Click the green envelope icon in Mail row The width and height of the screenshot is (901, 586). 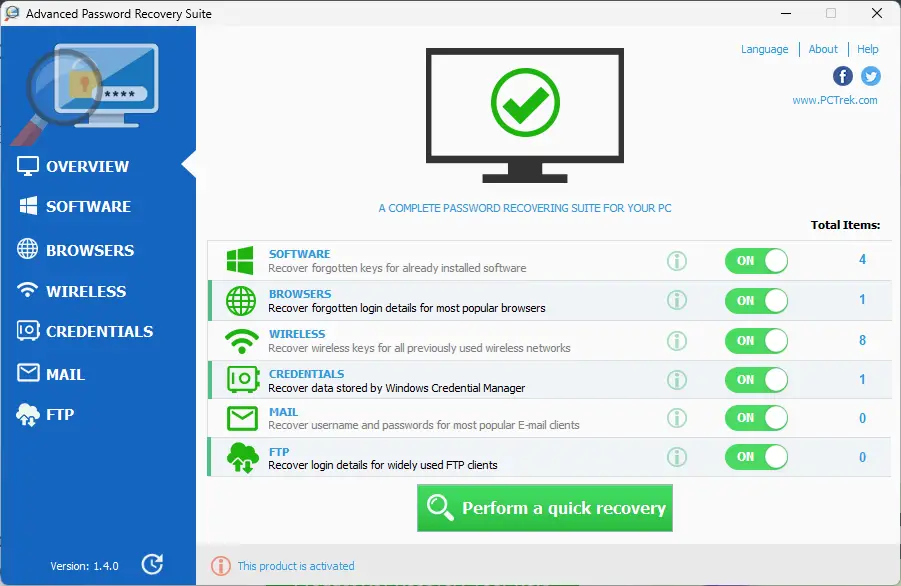(x=242, y=418)
